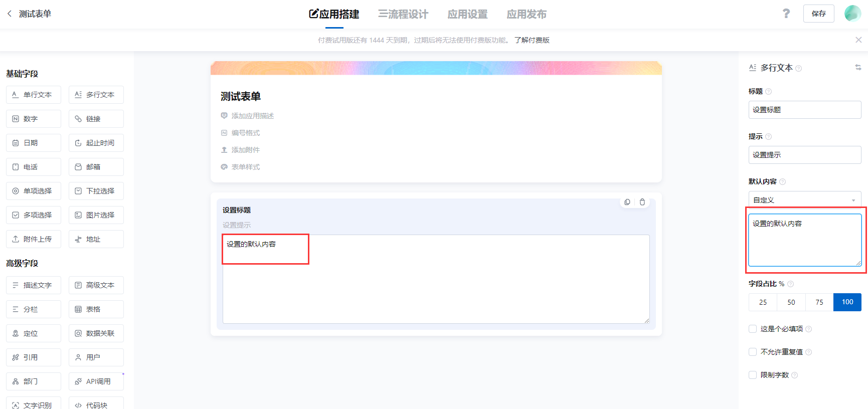Open the help question mark
This screenshot has width=868, height=409.
786,14
